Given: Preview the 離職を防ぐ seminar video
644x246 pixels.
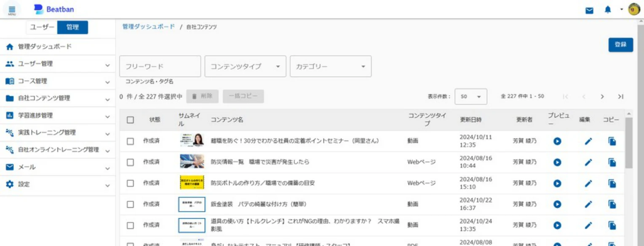Looking at the screenshot, I should coord(557,141).
